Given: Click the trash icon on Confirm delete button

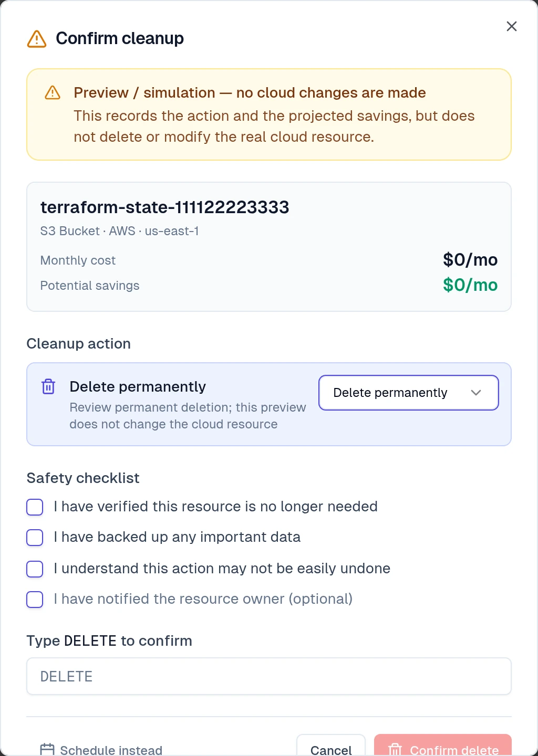Looking at the screenshot, I should point(395,750).
